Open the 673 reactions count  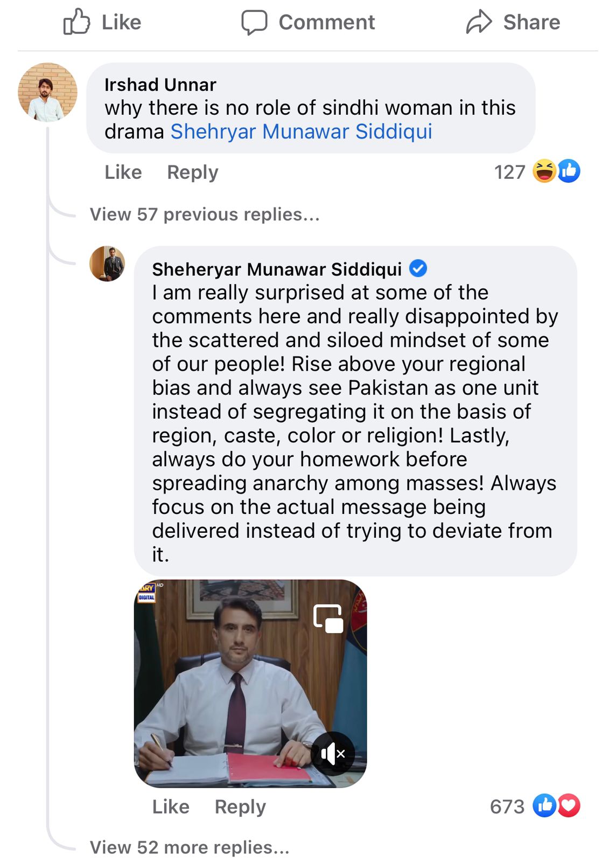[x=507, y=807]
